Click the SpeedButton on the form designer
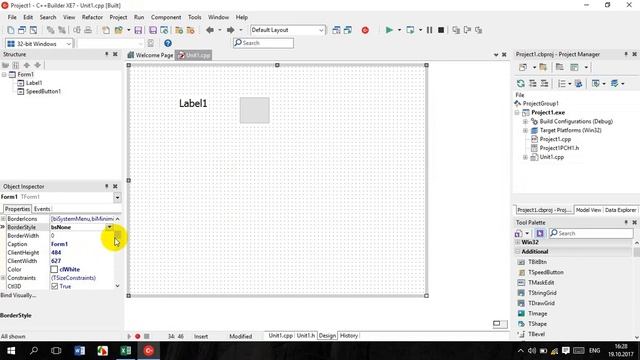 tap(254, 110)
